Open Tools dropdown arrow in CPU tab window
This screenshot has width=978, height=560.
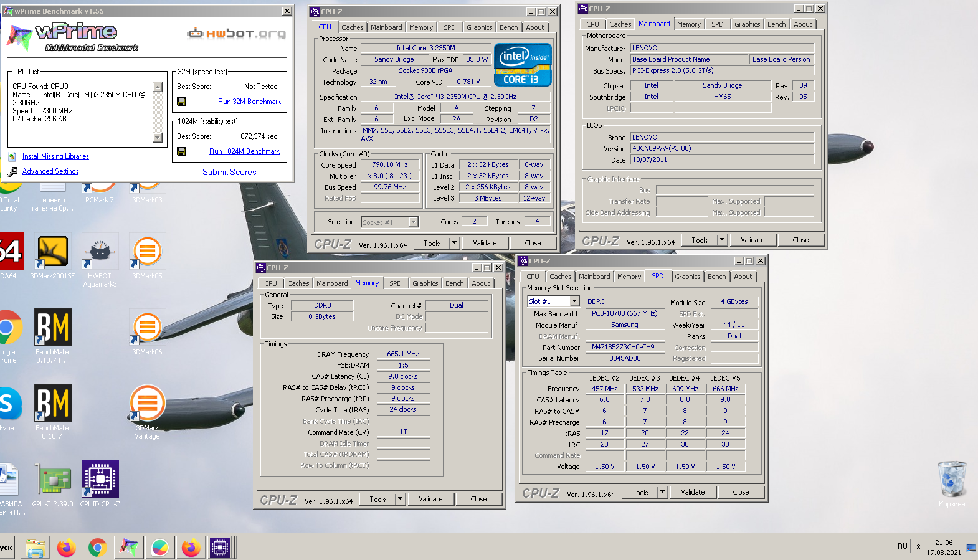454,243
